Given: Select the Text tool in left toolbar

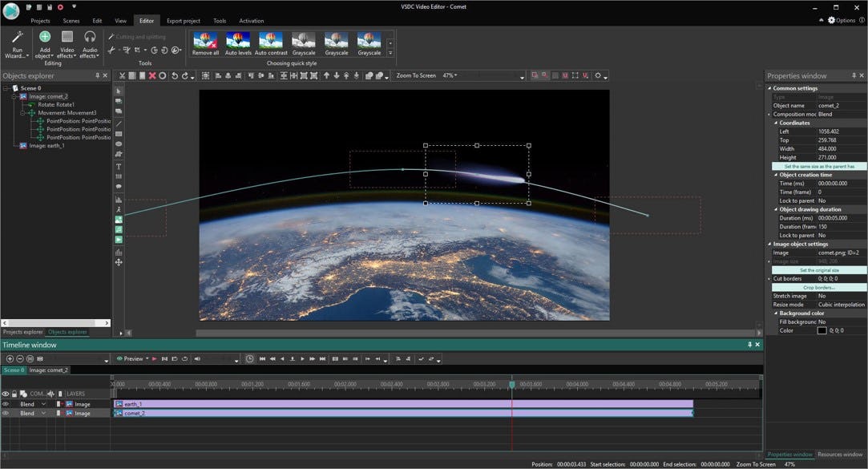Looking at the screenshot, I should click(x=119, y=166).
